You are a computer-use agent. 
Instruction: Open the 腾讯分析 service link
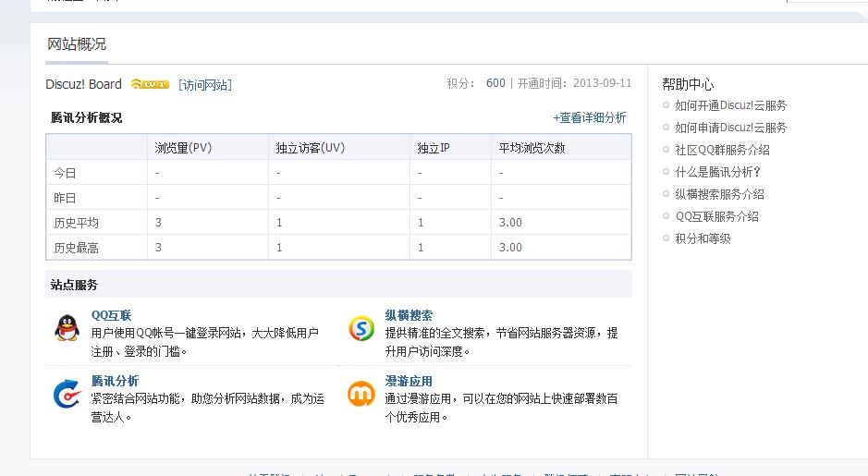click(x=115, y=381)
